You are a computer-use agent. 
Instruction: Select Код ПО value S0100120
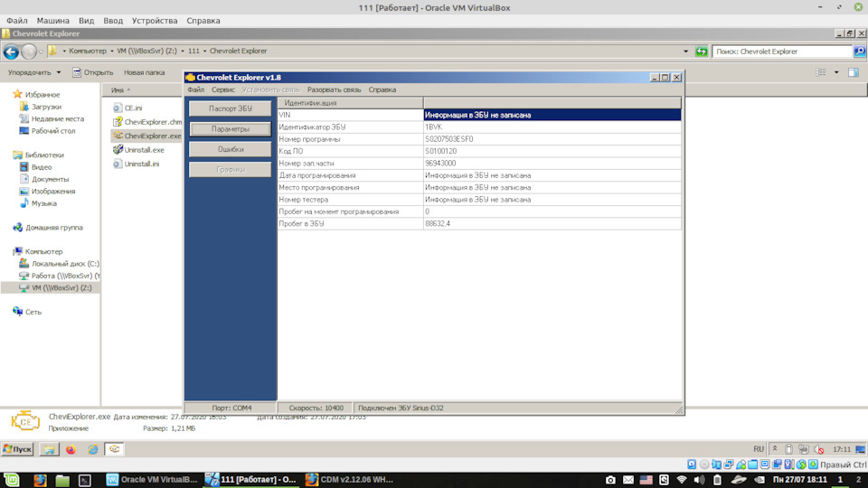tap(552, 151)
